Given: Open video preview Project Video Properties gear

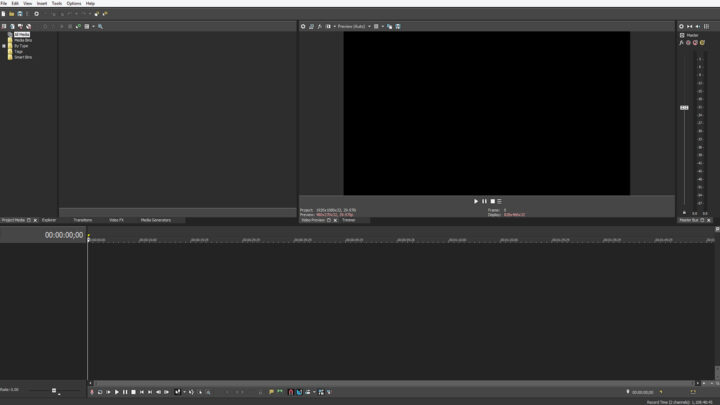Looking at the screenshot, I should 303,26.
